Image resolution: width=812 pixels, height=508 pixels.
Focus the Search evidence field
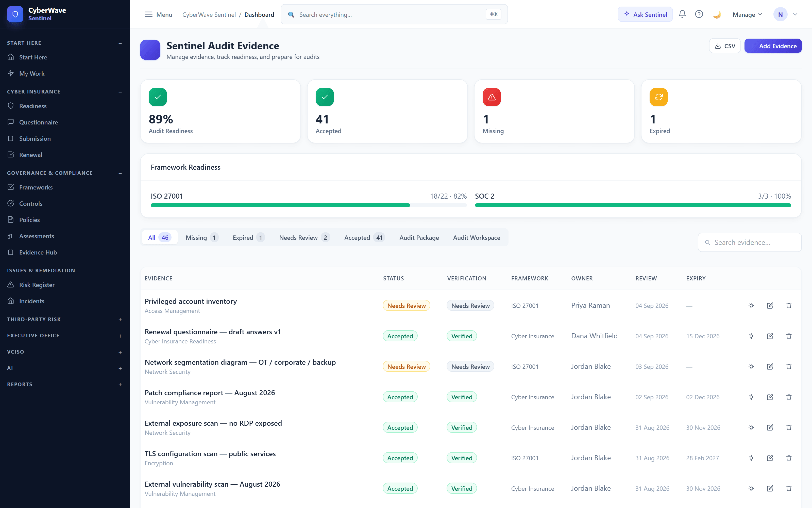749,242
